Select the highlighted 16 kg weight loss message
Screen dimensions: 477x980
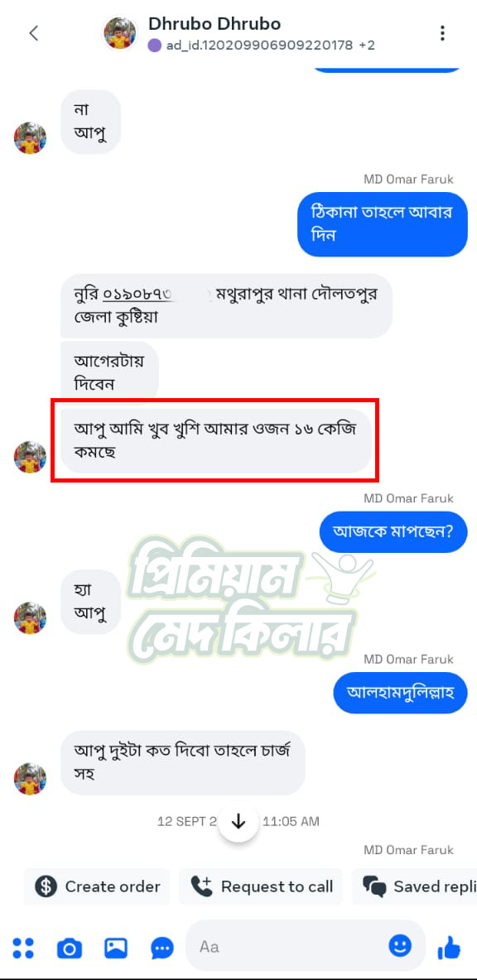pos(216,440)
